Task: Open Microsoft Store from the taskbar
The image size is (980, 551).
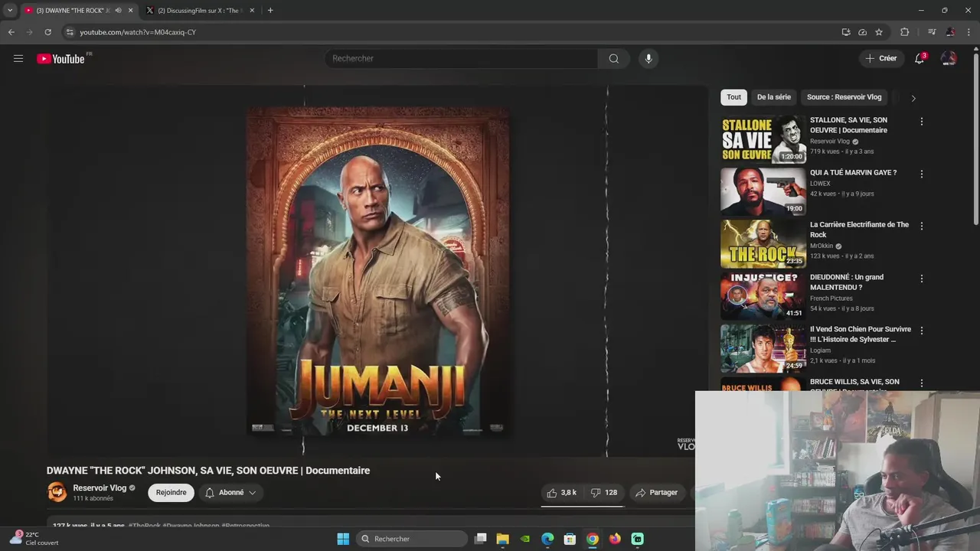Action: coord(570,539)
